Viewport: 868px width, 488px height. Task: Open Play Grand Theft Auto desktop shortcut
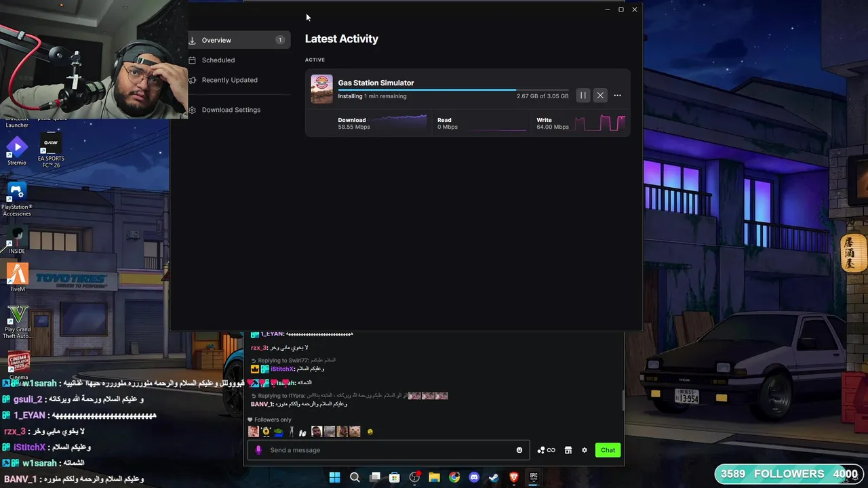click(17, 322)
